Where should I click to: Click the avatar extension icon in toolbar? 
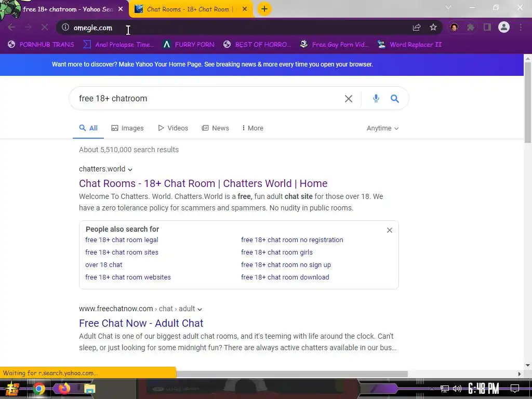454,28
